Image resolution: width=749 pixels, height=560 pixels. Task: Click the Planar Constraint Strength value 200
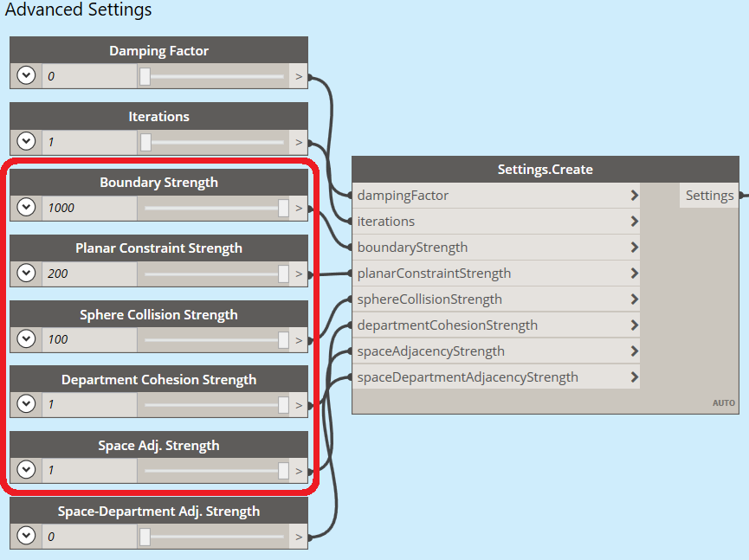(89, 274)
